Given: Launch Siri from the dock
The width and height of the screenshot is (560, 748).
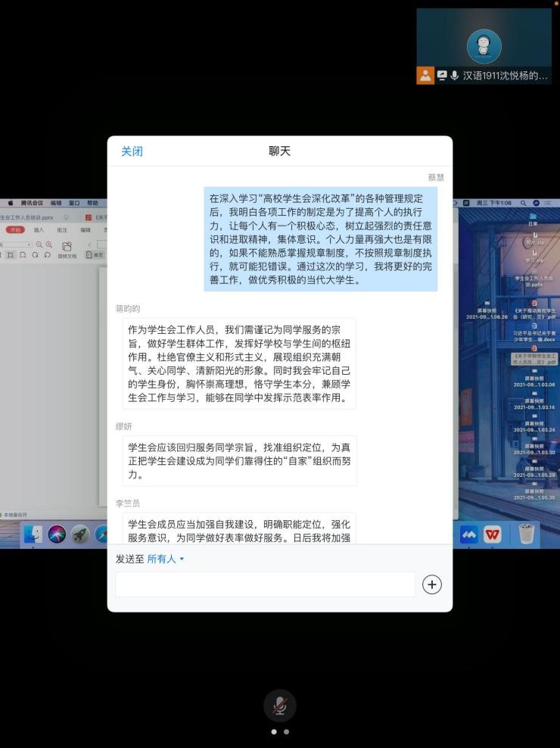Looking at the screenshot, I should point(57,535).
